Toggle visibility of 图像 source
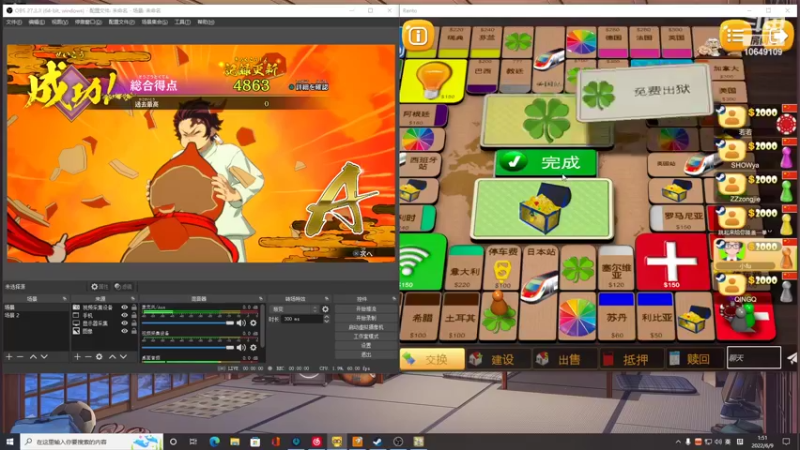800x450 pixels. coord(124,331)
